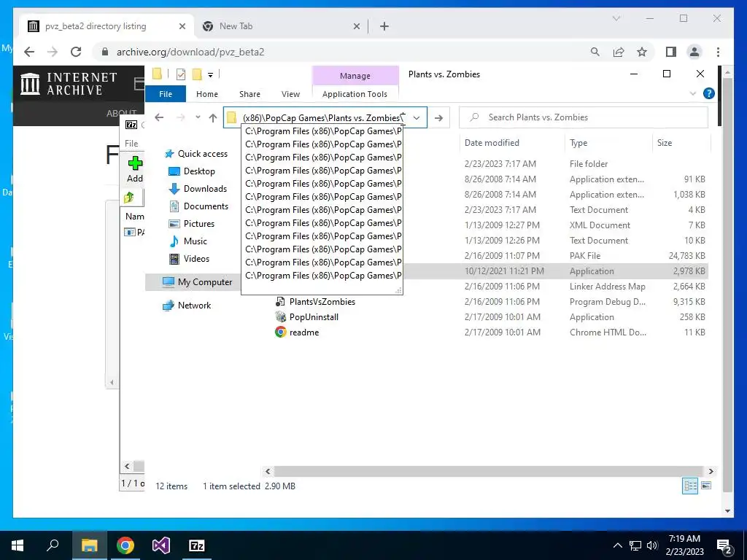Open the Windows Start menu

[x=18, y=545]
